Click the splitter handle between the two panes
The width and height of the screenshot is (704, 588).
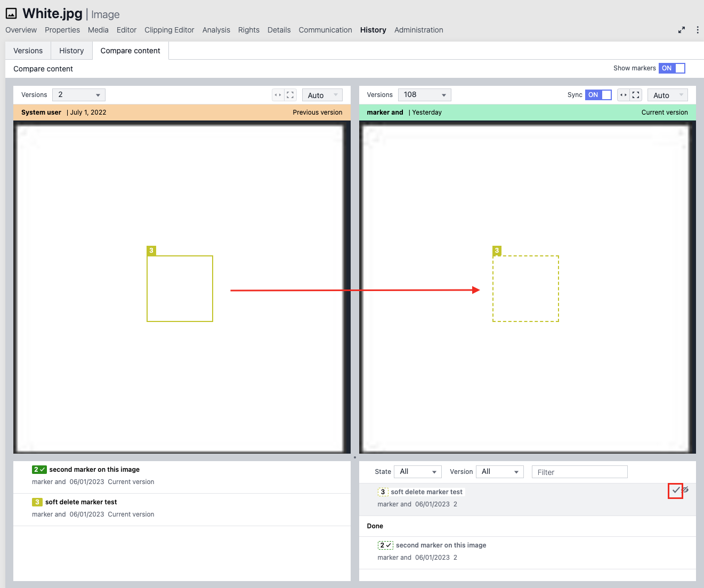[x=355, y=457]
